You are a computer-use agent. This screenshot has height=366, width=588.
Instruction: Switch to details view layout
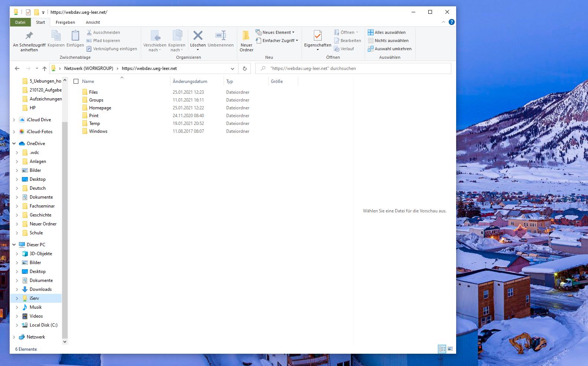[x=442, y=349]
